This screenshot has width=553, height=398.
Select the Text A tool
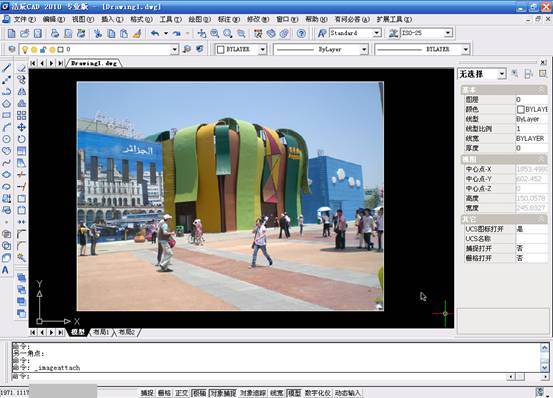[6, 270]
